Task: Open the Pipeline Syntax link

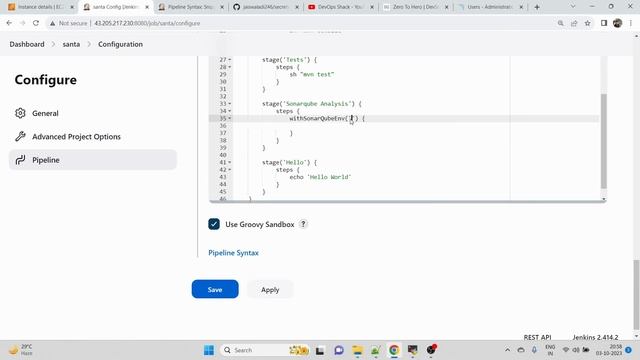Action: pyautogui.click(x=233, y=253)
